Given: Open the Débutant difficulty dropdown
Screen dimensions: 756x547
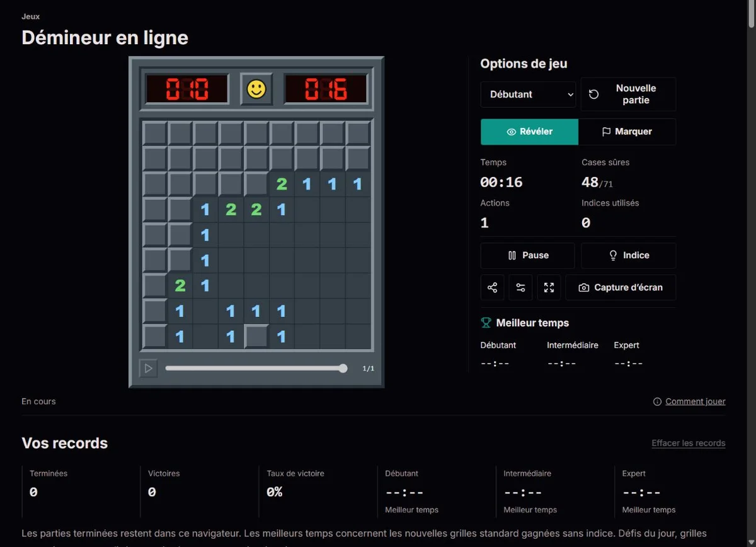Looking at the screenshot, I should tap(528, 95).
